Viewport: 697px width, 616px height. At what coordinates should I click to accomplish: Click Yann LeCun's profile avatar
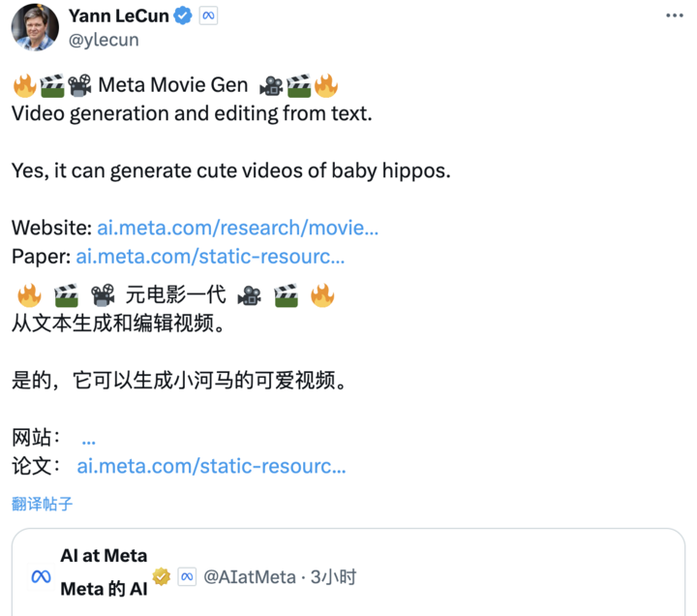tap(34, 27)
